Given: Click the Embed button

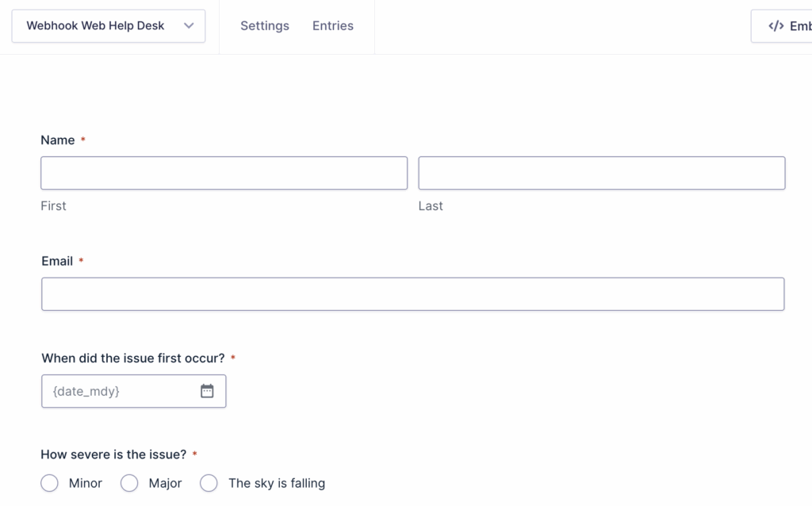Looking at the screenshot, I should 782,26.
